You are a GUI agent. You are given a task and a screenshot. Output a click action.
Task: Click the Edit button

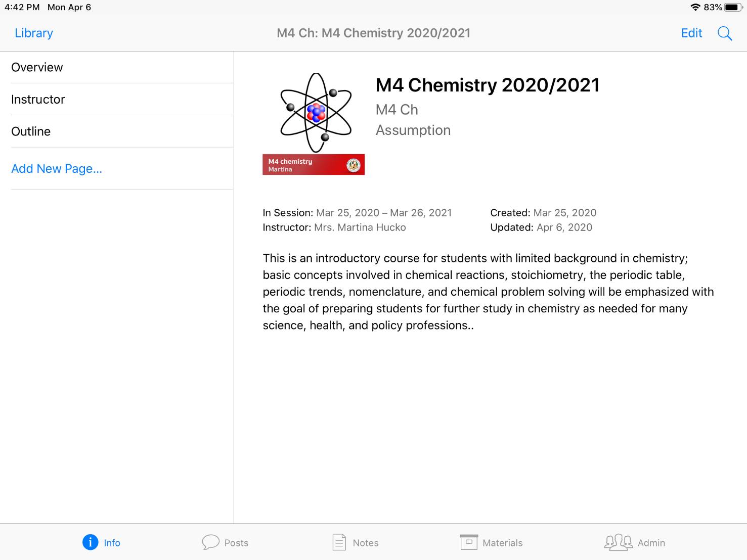click(x=691, y=33)
